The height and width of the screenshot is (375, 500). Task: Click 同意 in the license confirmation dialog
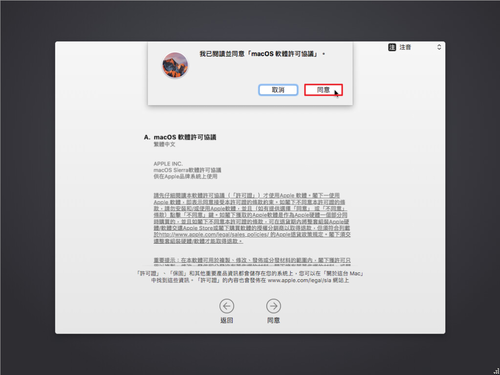(x=323, y=90)
